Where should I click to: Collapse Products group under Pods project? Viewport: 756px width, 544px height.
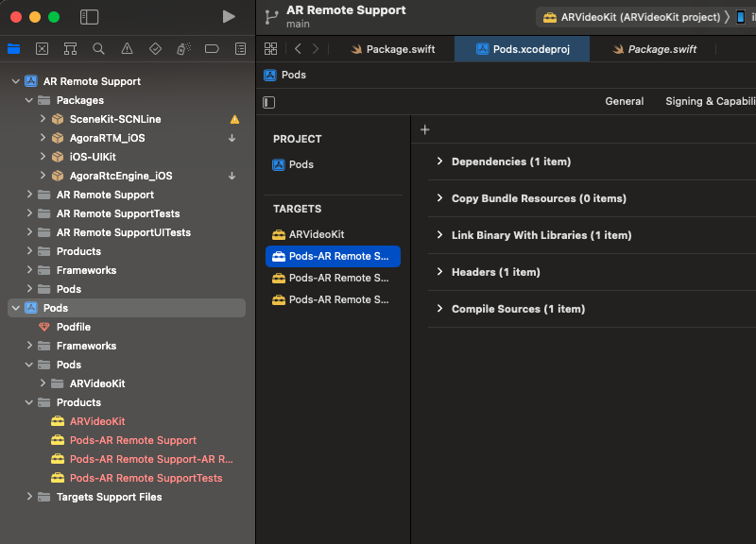(x=29, y=402)
